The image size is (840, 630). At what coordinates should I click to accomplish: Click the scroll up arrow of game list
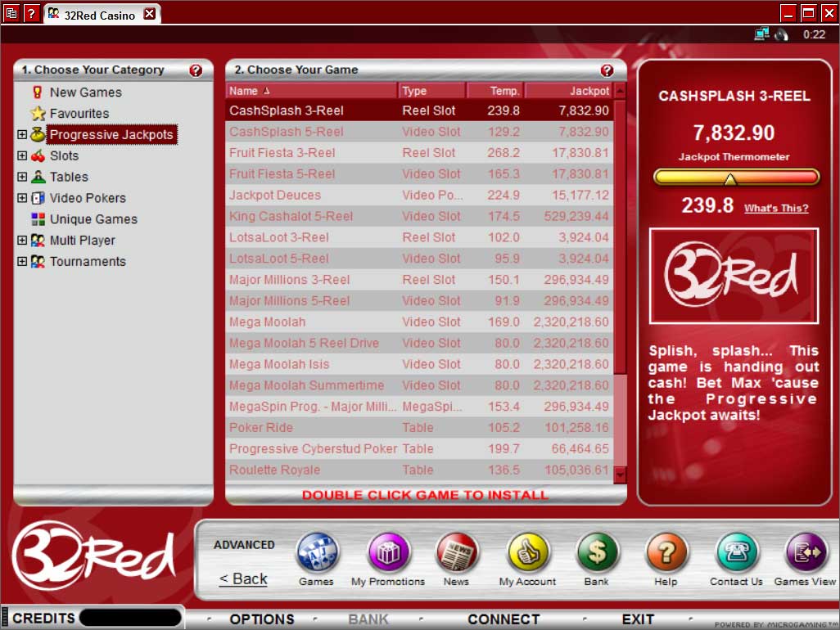(x=621, y=91)
